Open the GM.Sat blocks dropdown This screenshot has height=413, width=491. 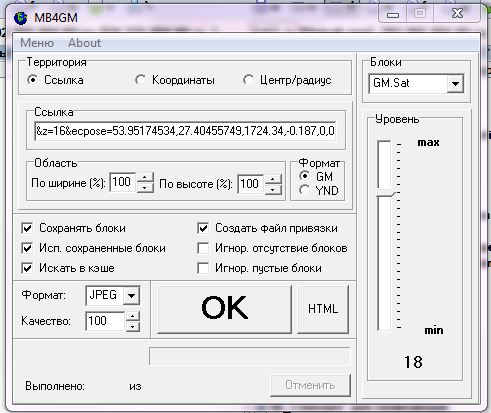pyautogui.click(x=455, y=83)
